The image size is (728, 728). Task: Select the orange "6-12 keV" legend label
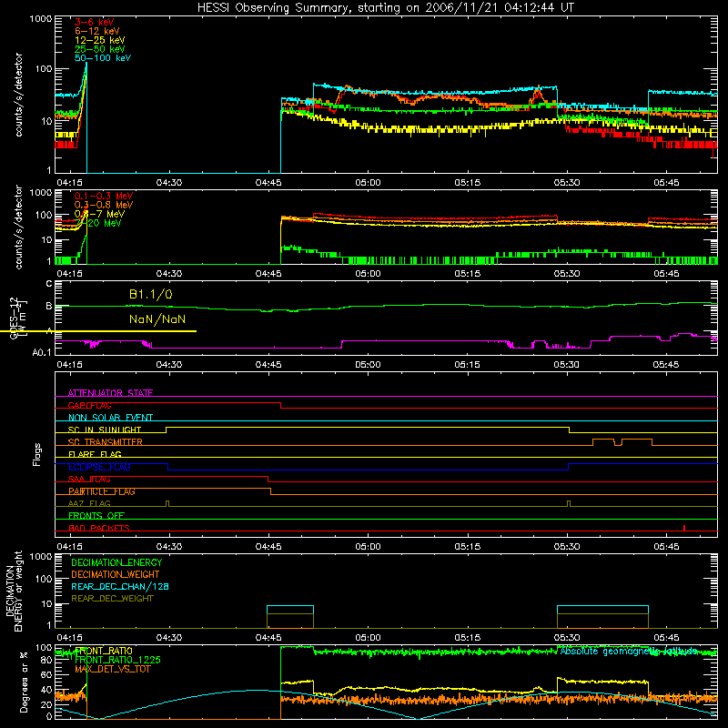pyautogui.click(x=97, y=31)
